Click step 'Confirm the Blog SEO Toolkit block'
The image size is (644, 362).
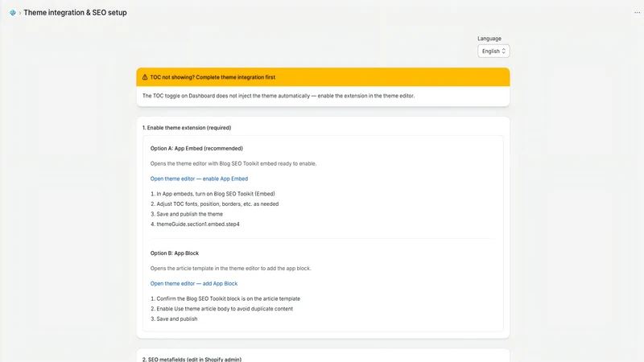tap(225, 298)
